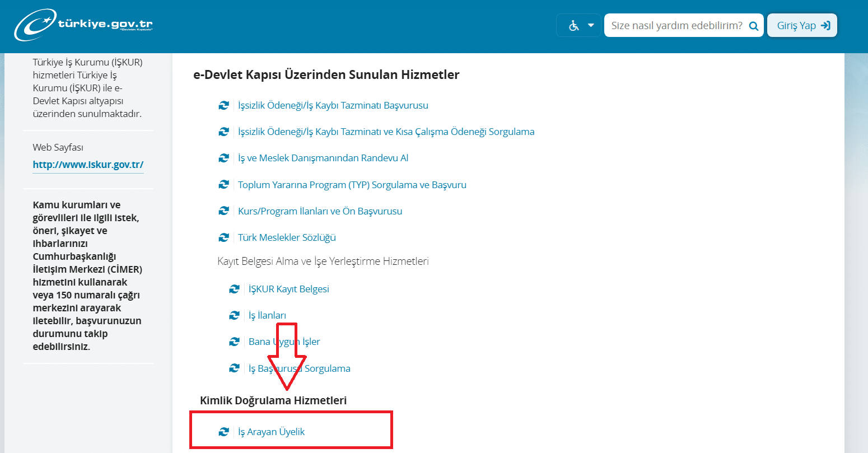Open İşsizlik Ödeneği/İş Kaybı Tazminatı Başvurusu link
Screen dimensions: 868x453
(333, 105)
